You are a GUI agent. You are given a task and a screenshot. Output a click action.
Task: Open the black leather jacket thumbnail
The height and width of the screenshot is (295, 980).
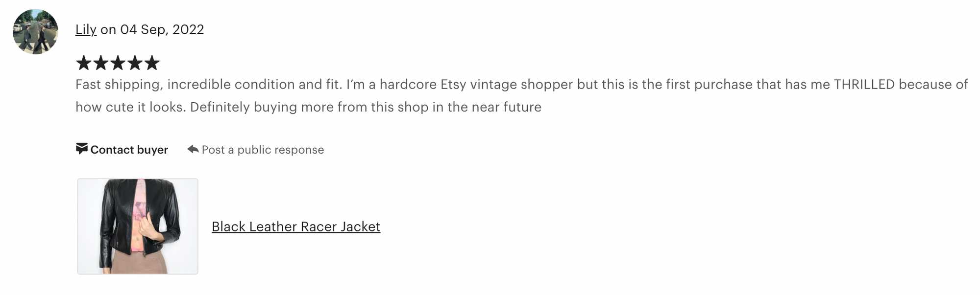tap(138, 226)
